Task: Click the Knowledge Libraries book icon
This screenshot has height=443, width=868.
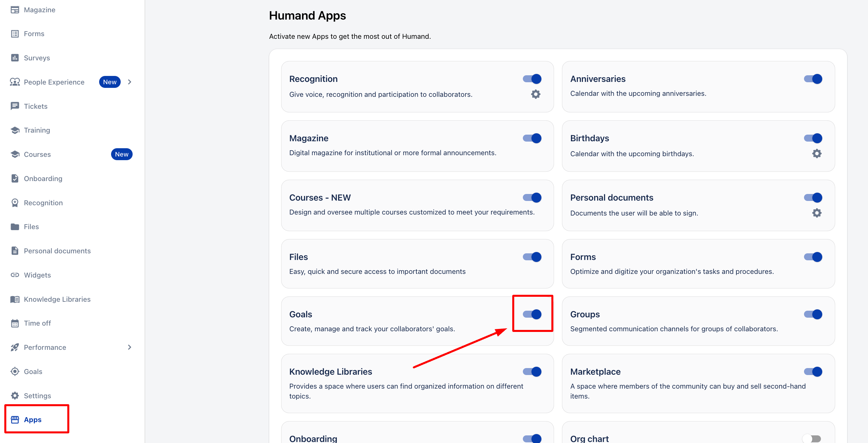Action: [x=15, y=299]
